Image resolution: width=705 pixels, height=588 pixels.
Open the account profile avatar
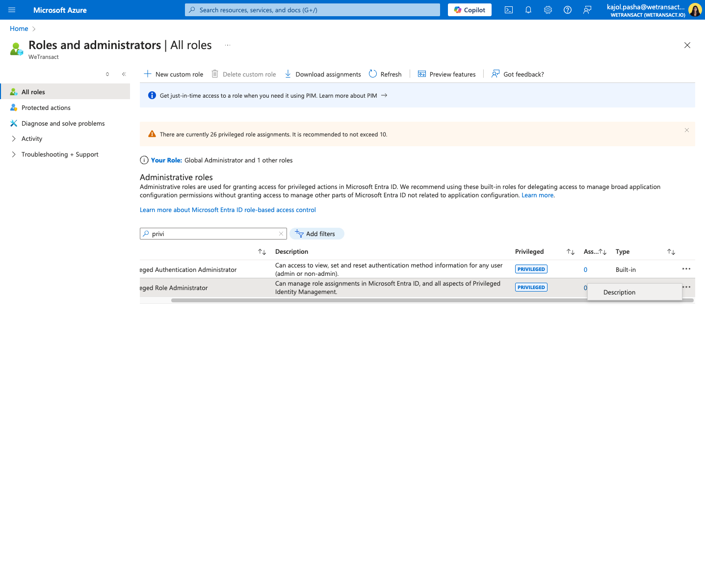(695, 10)
